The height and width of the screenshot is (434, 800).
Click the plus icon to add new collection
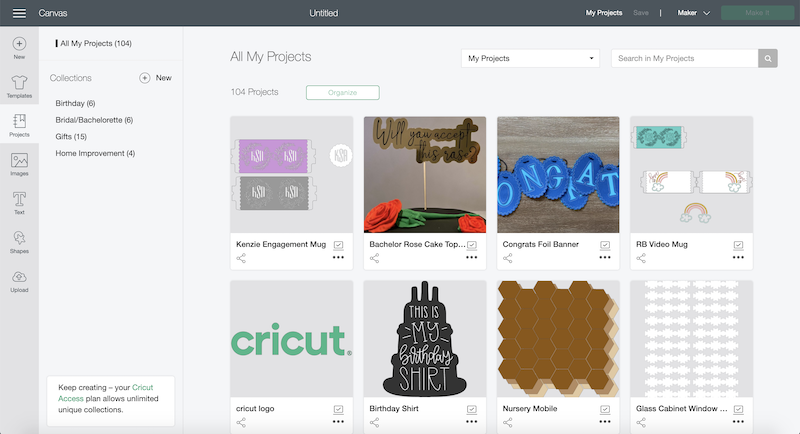click(144, 78)
